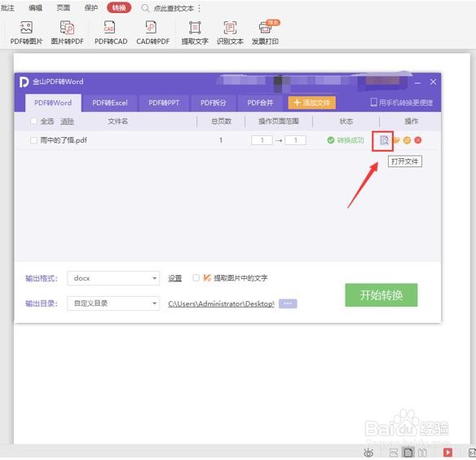476x460 pixels.
Task: Tick the 全选 select-all checkbox
Action: coord(33,121)
